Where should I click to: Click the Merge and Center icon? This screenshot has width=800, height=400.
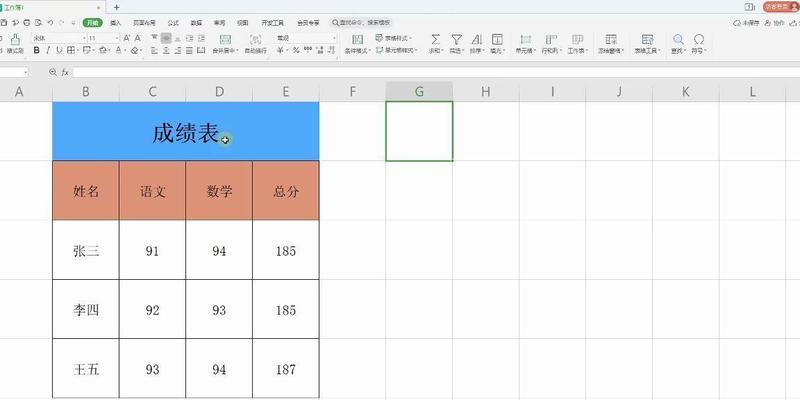225,39
